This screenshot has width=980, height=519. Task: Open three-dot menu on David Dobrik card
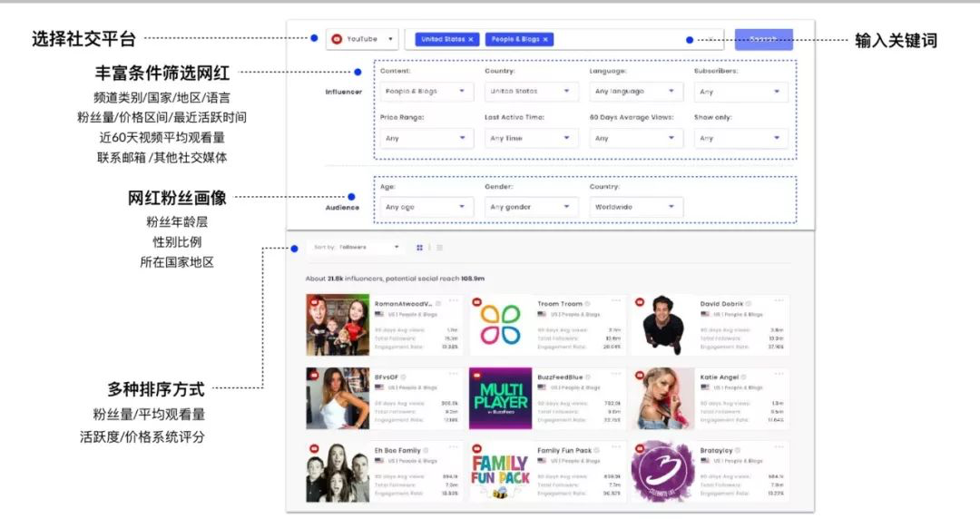pyautogui.click(x=779, y=300)
